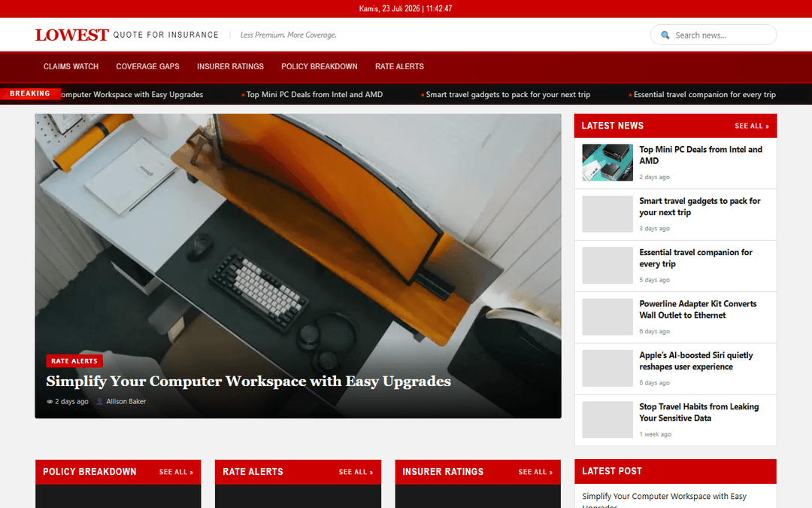Open Rate Alerts section heading

pyautogui.click(x=253, y=472)
